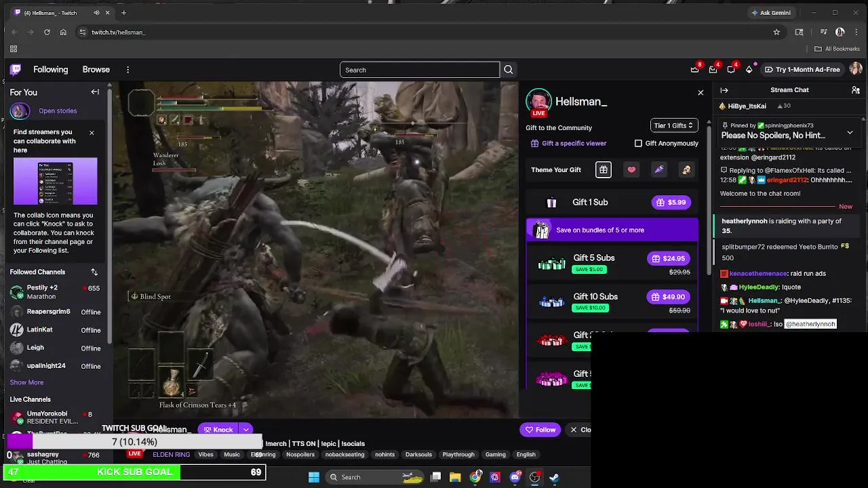
Task: Click the search magnifier button
Action: click(509, 70)
